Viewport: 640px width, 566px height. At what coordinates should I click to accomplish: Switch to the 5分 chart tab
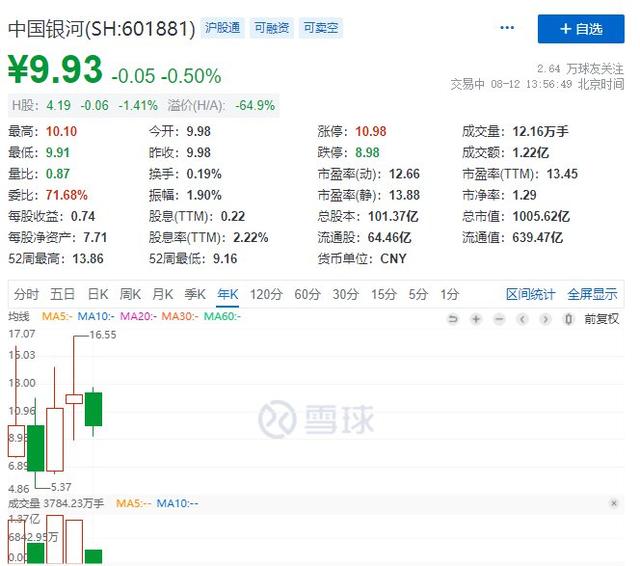[418, 294]
